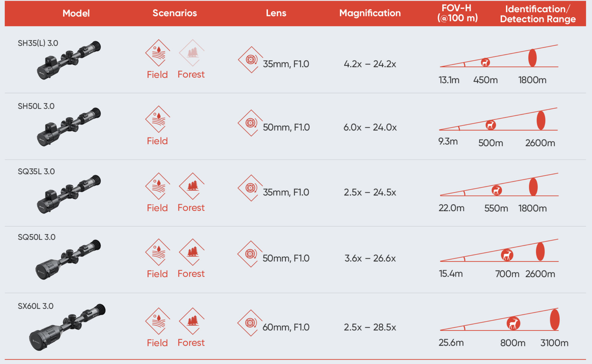Click the Field label in SQ50L 3.0 row
Image resolution: width=592 pixels, height=364 pixels.
pos(157,274)
